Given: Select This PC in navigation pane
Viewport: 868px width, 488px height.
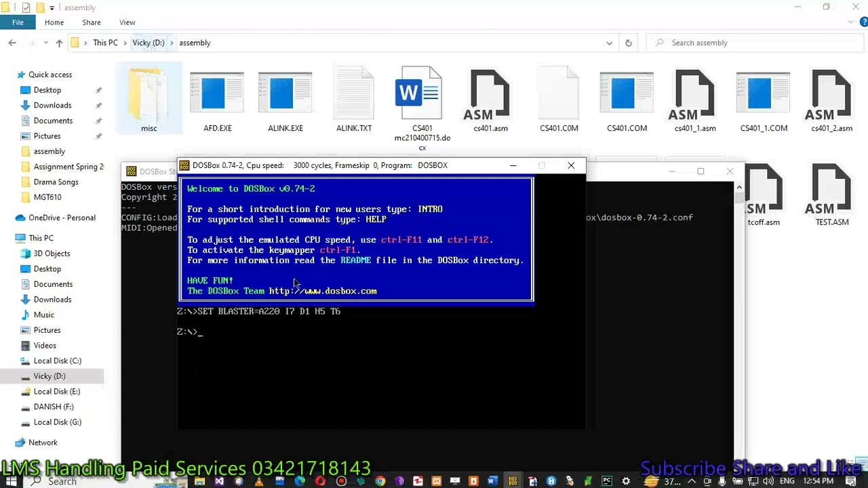Looking at the screenshot, I should [41, 238].
